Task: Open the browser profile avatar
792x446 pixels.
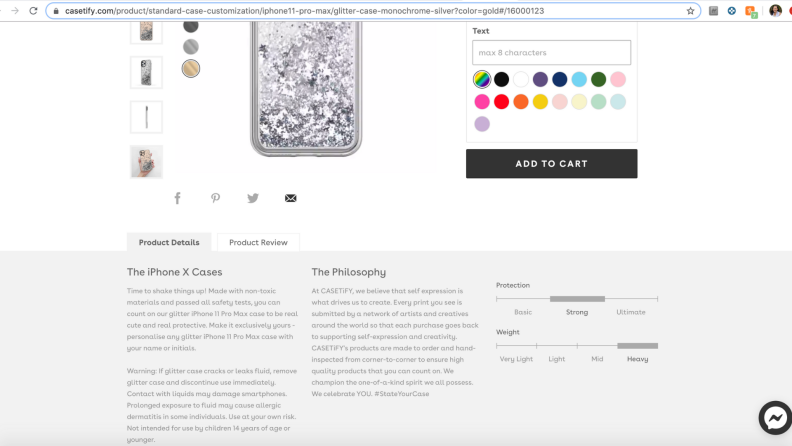Action: (x=775, y=11)
